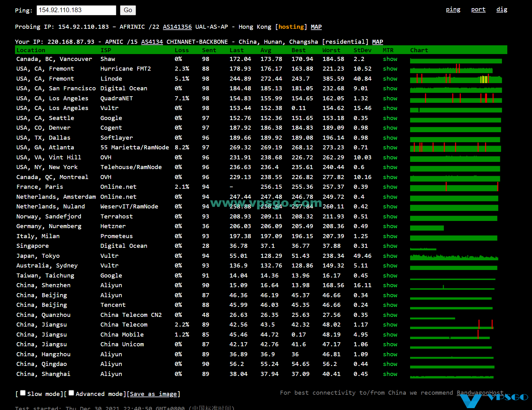Show MTR for Denver Cogent
The image size is (532, 410).
390,128
